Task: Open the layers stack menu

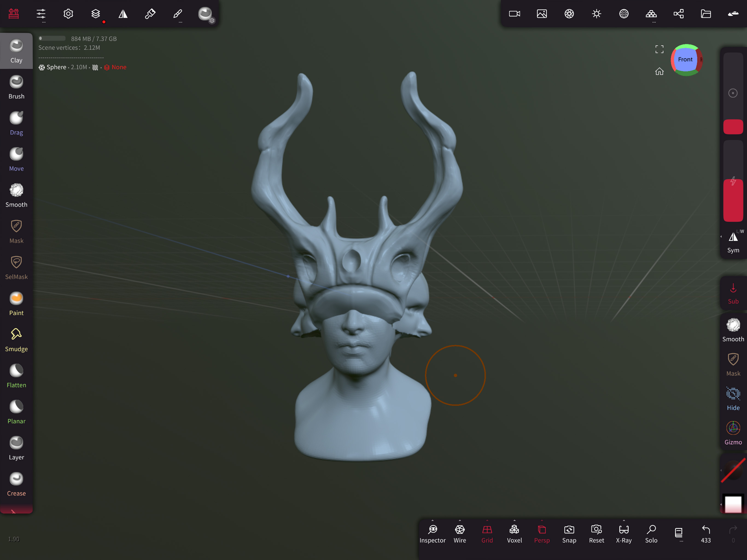Action: (96, 14)
